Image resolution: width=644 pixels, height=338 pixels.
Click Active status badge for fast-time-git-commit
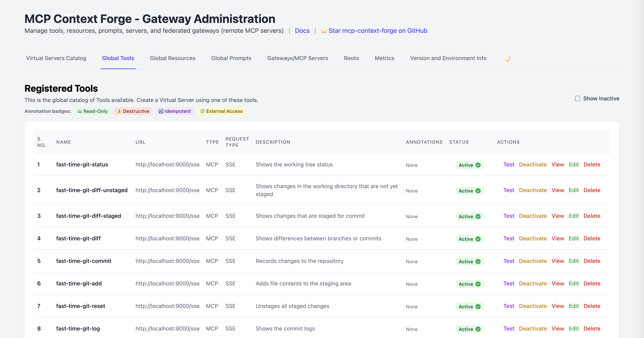coord(470,261)
